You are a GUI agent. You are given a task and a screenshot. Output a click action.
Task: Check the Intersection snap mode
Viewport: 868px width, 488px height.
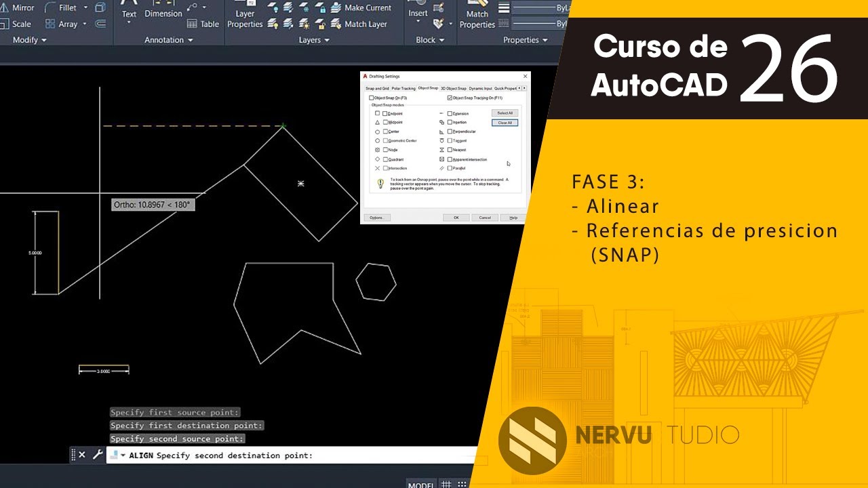click(x=385, y=168)
